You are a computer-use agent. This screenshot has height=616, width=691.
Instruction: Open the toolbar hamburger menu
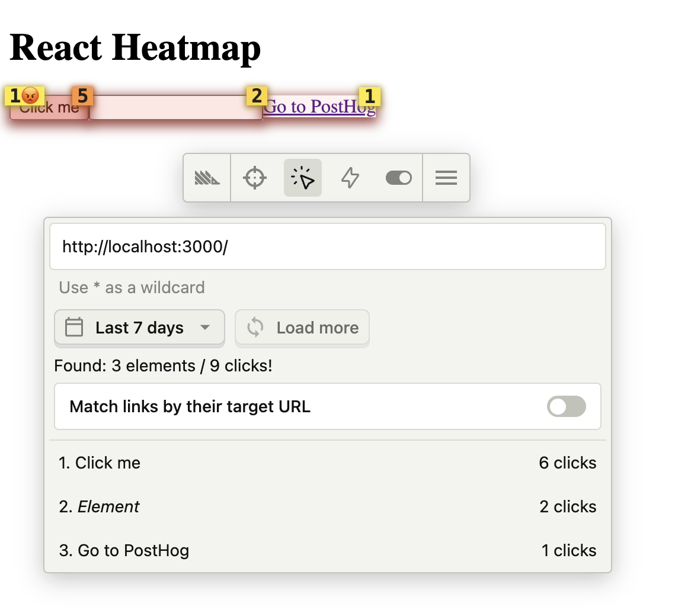[446, 177]
